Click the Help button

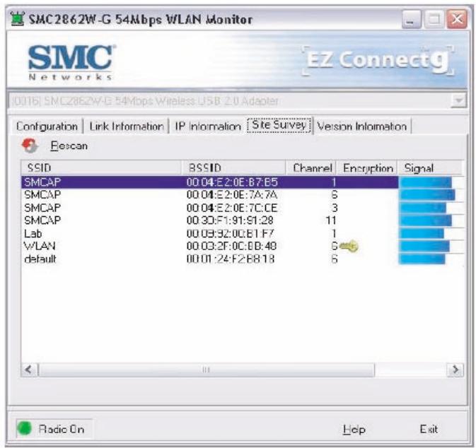click(x=354, y=429)
